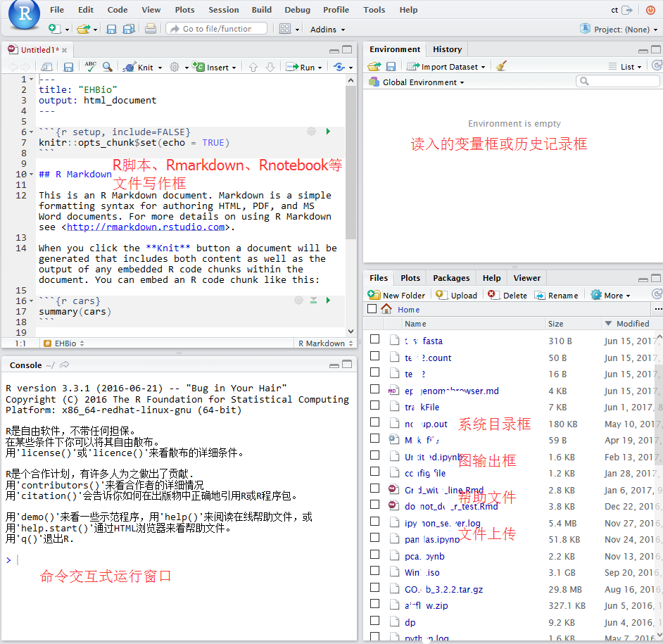Toggle select-all checkbox beside Home

pyautogui.click(x=372, y=309)
